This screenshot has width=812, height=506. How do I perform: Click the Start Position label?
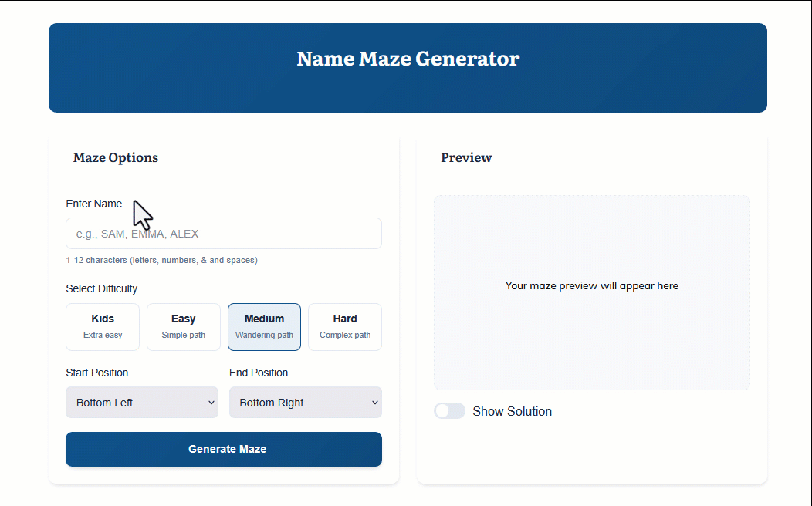[x=97, y=373]
